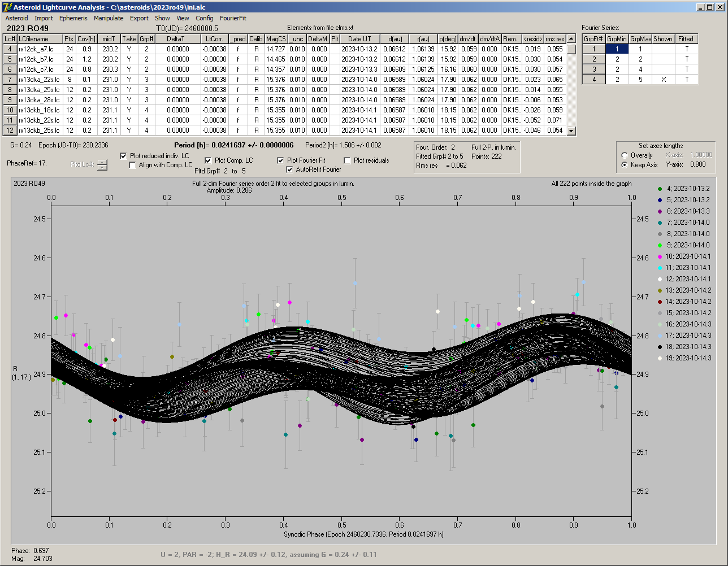Open the Asteroid menu

click(x=16, y=18)
